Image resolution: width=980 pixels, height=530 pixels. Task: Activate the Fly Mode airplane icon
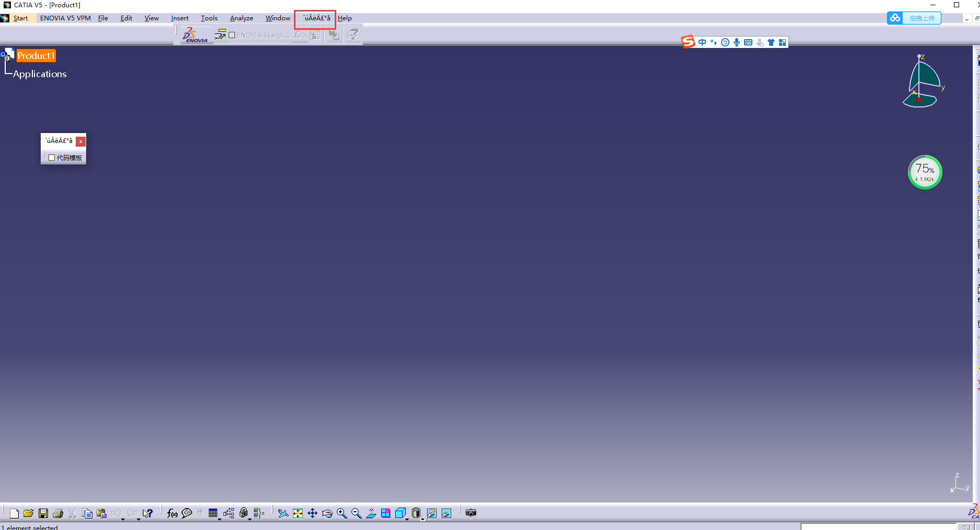tap(284, 513)
